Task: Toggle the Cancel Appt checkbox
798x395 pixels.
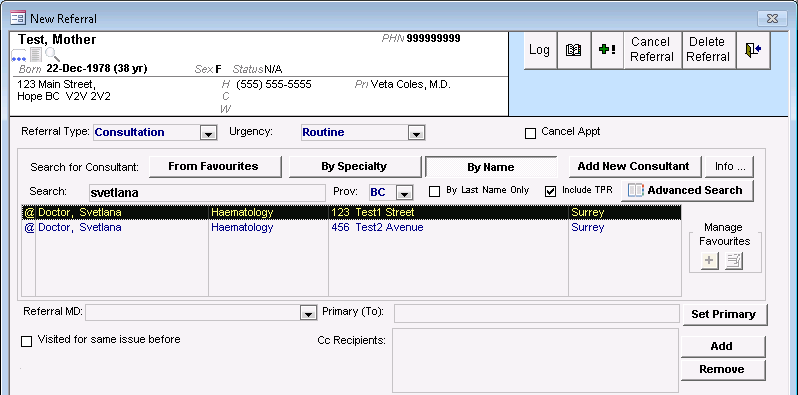Action: click(530, 133)
